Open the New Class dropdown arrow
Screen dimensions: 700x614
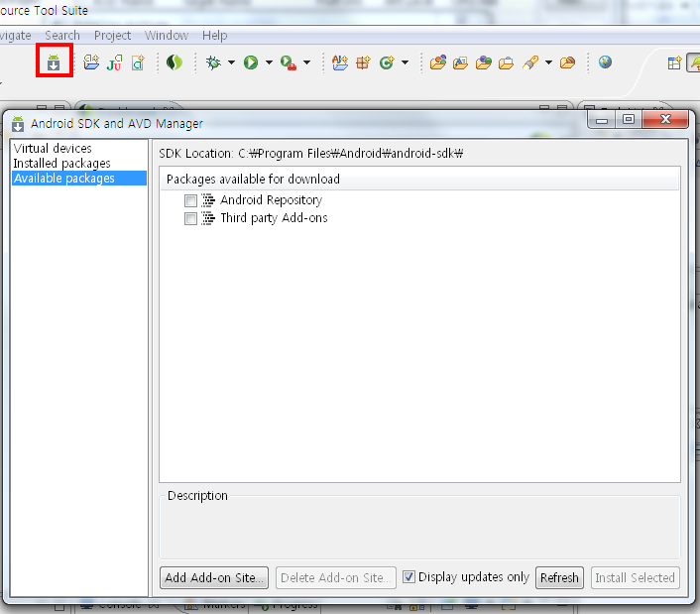click(x=405, y=62)
